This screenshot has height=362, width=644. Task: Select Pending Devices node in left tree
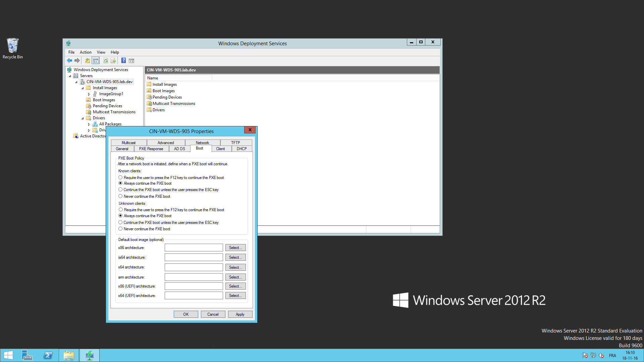pyautogui.click(x=107, y=106)
